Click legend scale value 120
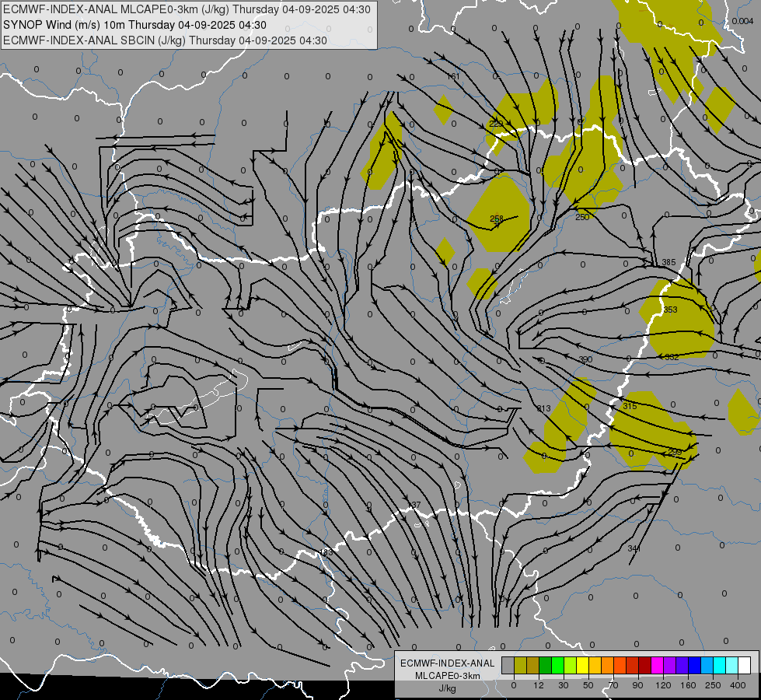The height and width of the screenshot is (700, 761). click(x=663, y=685)
